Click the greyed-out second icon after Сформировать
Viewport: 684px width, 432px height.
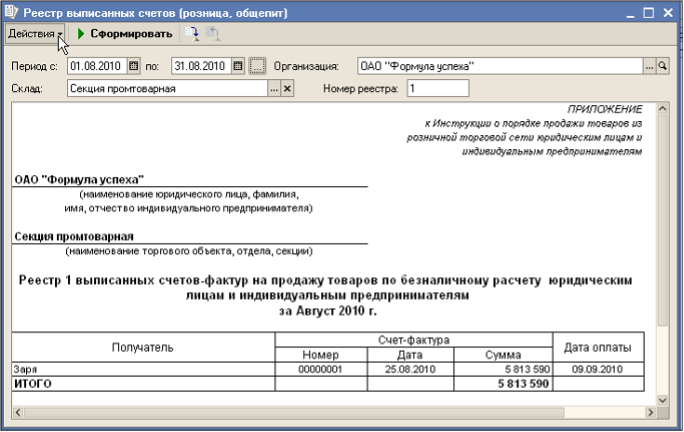click(212, 34)
